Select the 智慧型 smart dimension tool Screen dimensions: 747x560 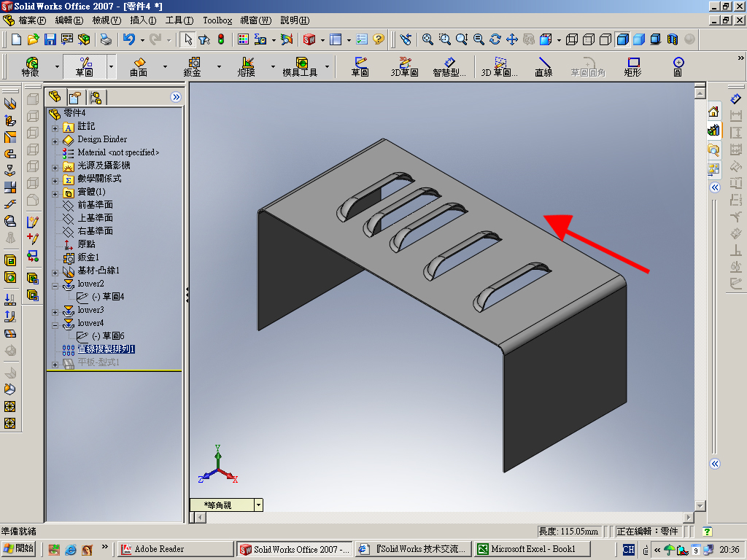(x=449, y=66)
